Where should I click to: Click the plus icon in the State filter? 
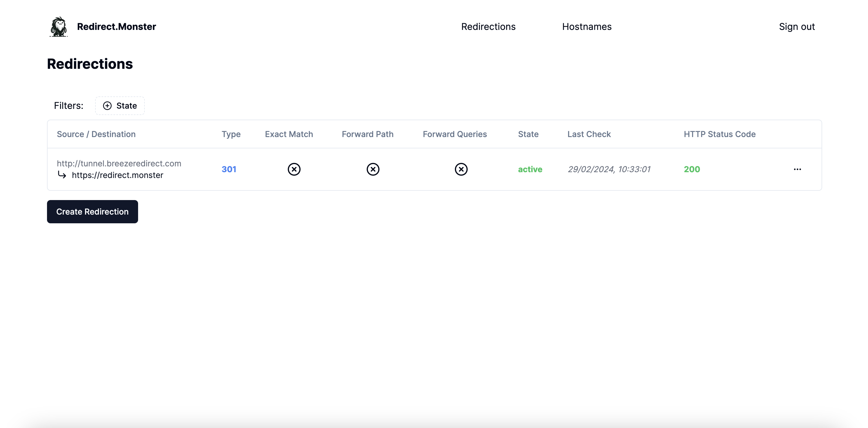(x=107, y=106)
